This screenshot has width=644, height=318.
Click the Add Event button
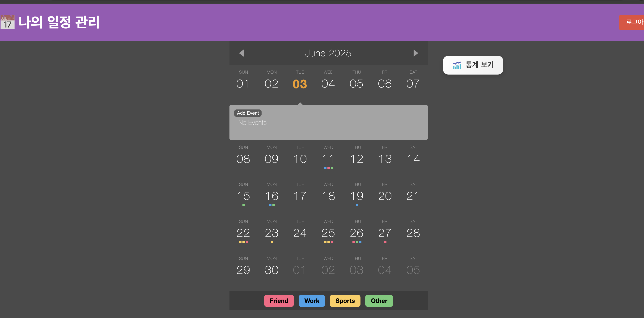pos(247,113)
